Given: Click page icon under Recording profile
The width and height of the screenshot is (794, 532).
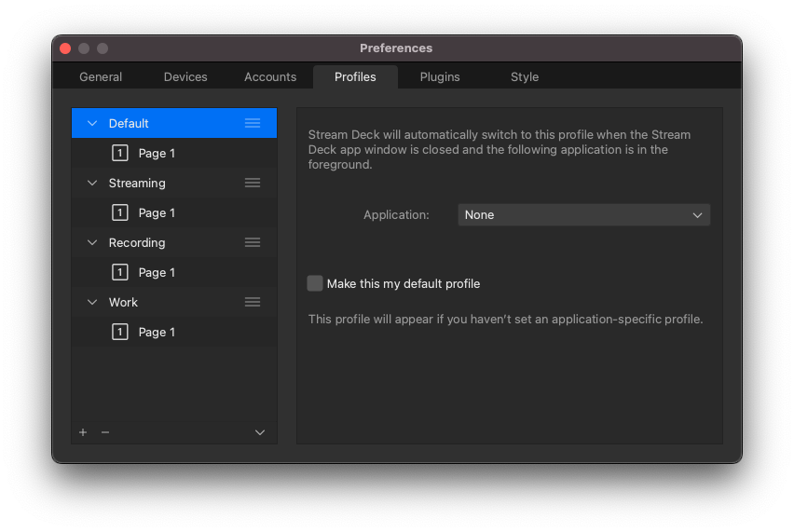Looking at the screenshot, I should pos(120,272).
